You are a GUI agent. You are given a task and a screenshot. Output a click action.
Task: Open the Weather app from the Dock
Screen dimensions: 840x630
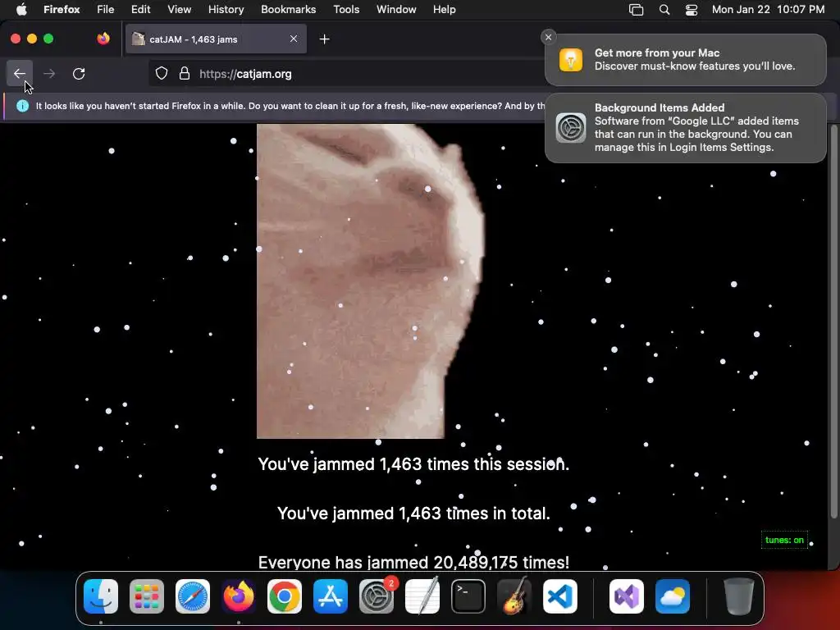pyautogui.click(x=673, y=596)
